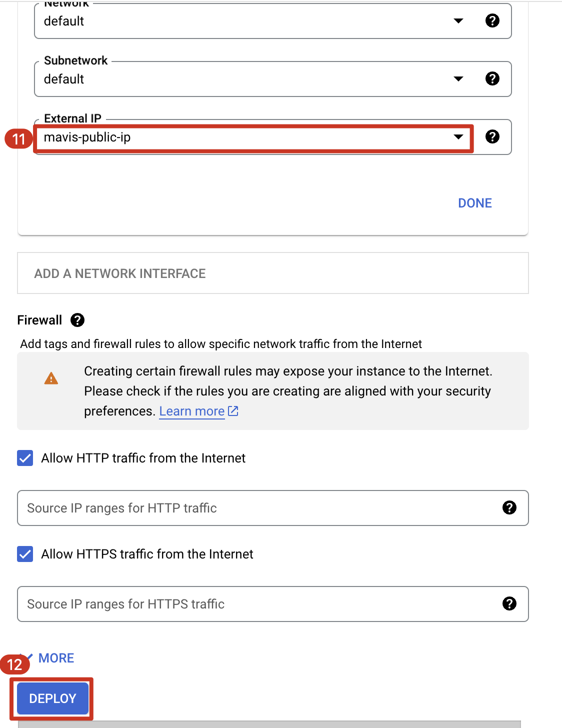Click the Subnetwork help question mark icon
The image size is (562, 728).
click(x=492, y=78)
